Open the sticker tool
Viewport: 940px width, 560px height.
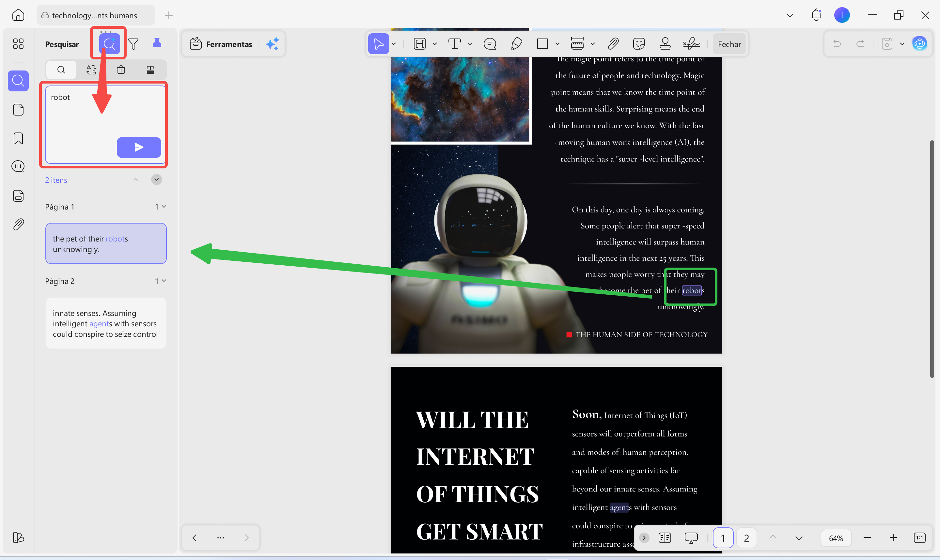pyautogui.click(x=639, y=44)
